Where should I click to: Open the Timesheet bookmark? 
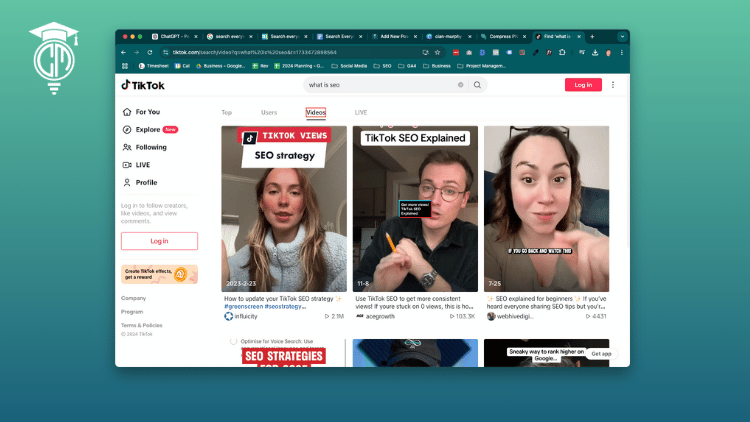click(x=154, y=66)
